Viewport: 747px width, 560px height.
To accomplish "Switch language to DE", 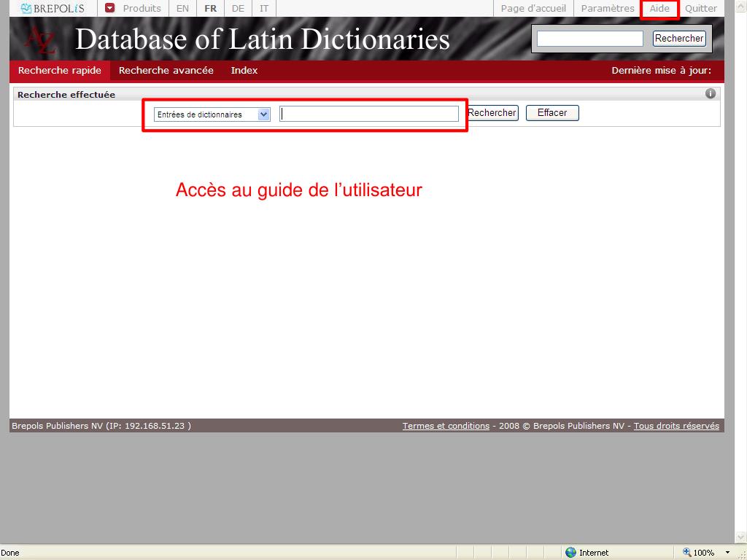I will point(238,8).
